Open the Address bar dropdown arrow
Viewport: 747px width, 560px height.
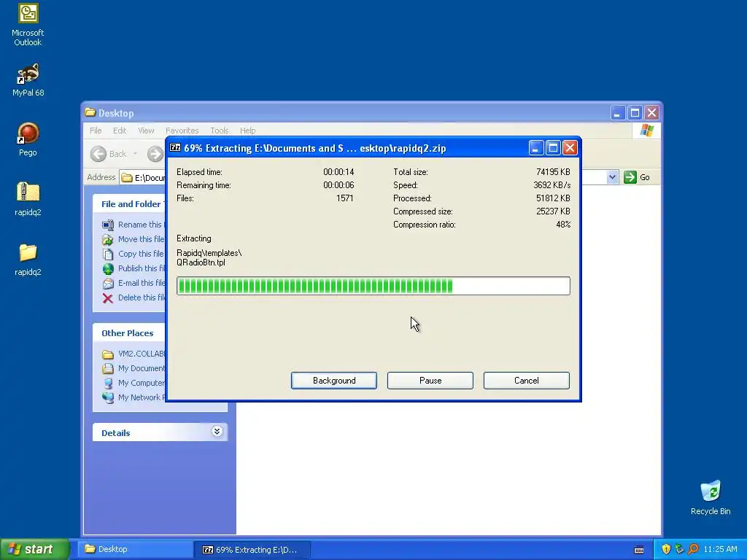pyautogui.click(x=612, y=177)
